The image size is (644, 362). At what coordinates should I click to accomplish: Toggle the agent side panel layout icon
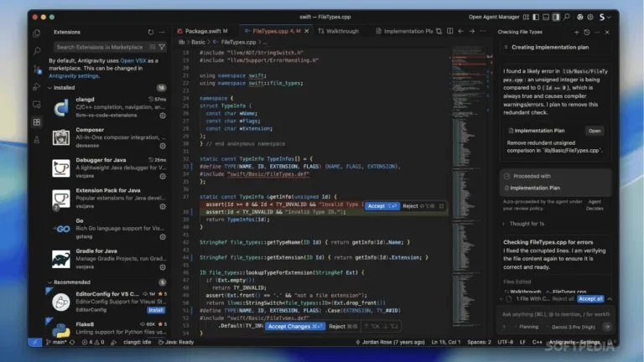click(556, 17)
